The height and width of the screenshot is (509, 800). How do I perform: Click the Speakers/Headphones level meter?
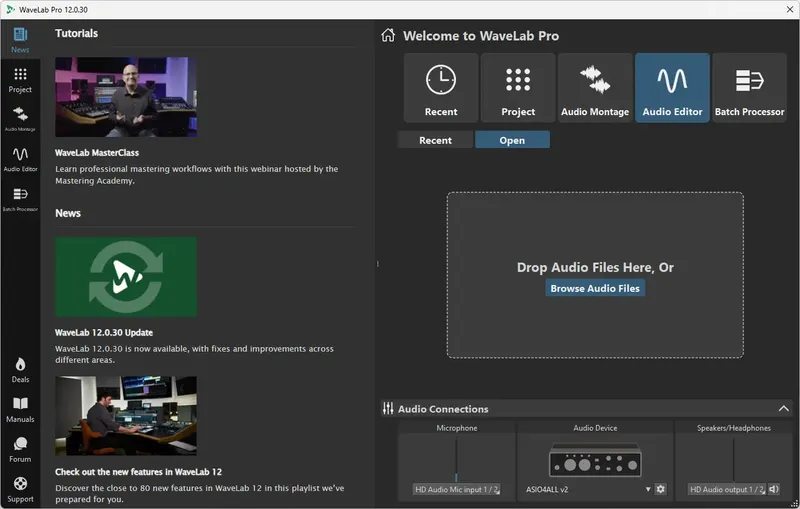click(733, 459)
